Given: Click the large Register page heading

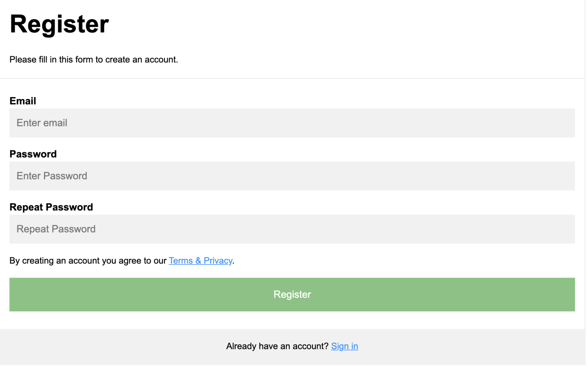Looking at the screenshot, I should (x=59, y=24).
